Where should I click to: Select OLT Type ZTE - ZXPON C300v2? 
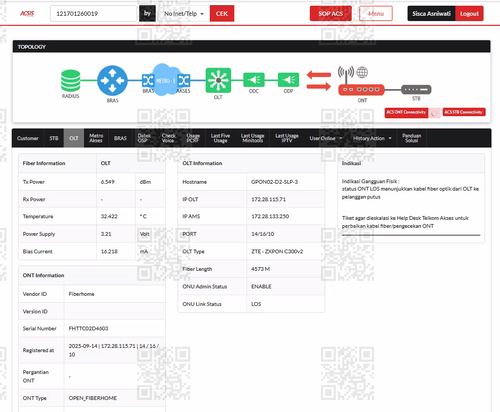(x=277, y=251)
